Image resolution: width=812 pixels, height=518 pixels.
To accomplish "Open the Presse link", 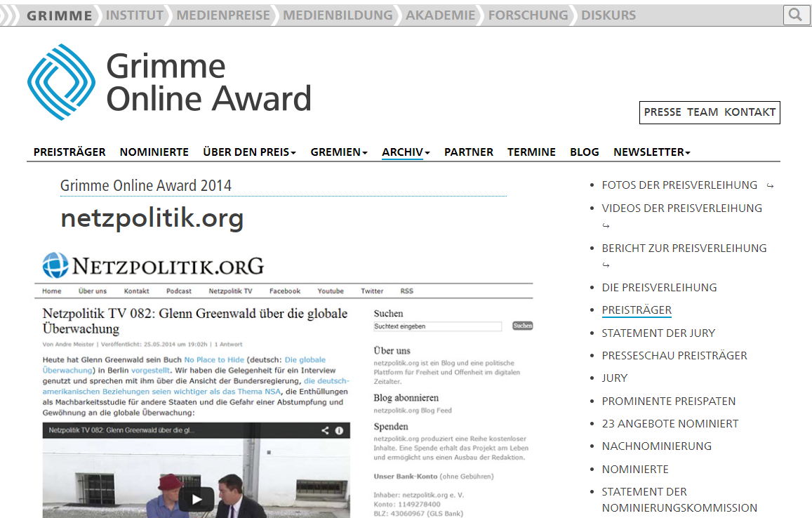I will coord(663,112).
